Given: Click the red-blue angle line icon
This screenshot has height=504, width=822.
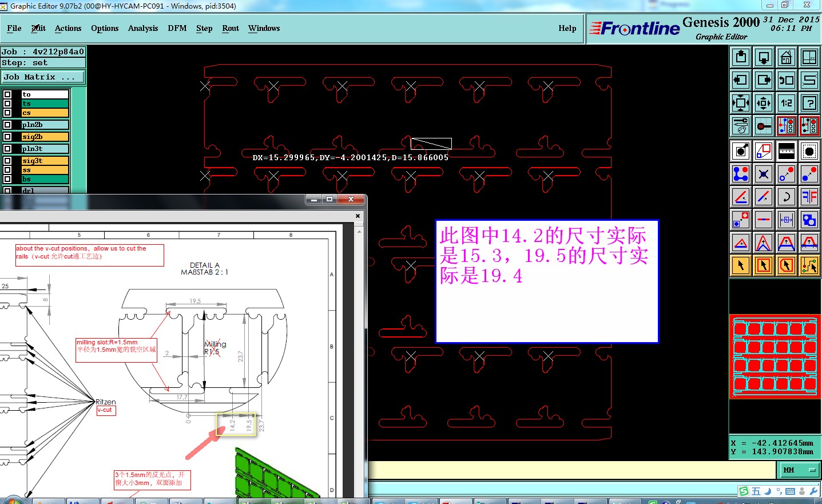Looking at the screenshot, I should pos(741,197).
